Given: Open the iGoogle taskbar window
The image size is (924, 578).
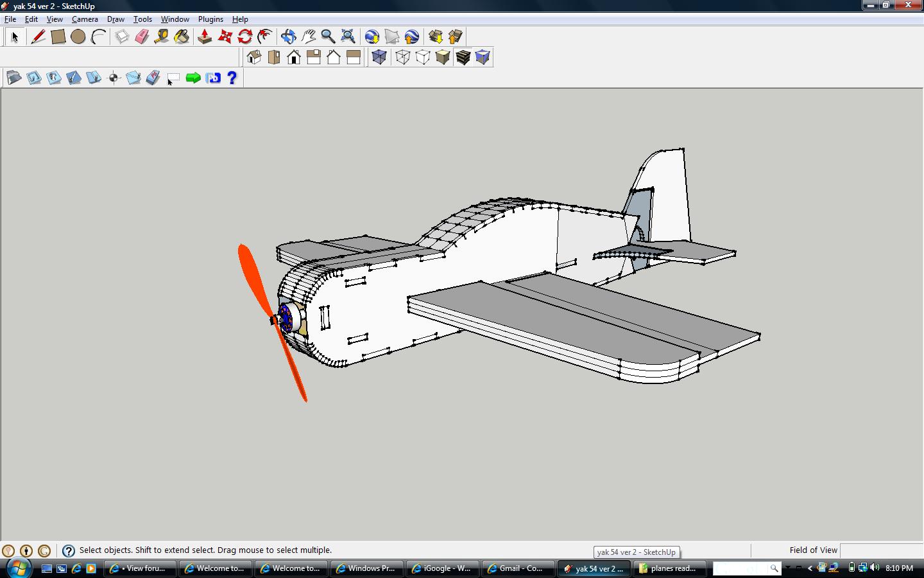Looking at the screenshot, I should [x=443, y=568].
